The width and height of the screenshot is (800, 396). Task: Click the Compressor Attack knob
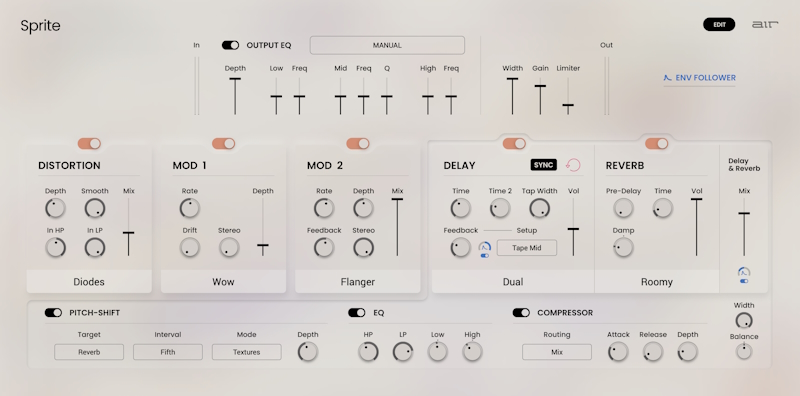pos(618,352)
